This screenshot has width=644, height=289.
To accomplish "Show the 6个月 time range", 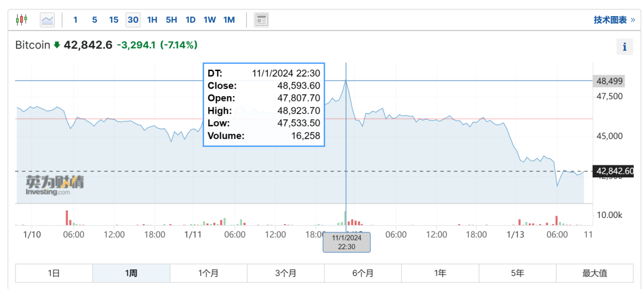I will [363, 273].
